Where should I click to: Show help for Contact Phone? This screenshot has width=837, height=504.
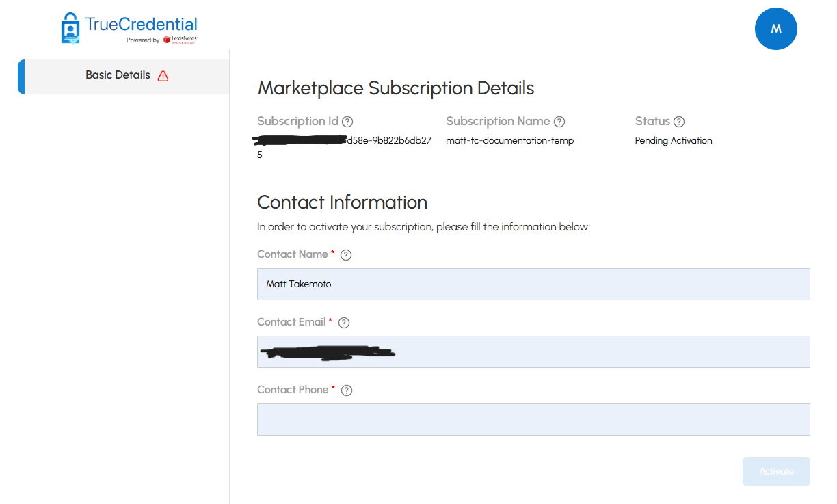tap(347, 390)
